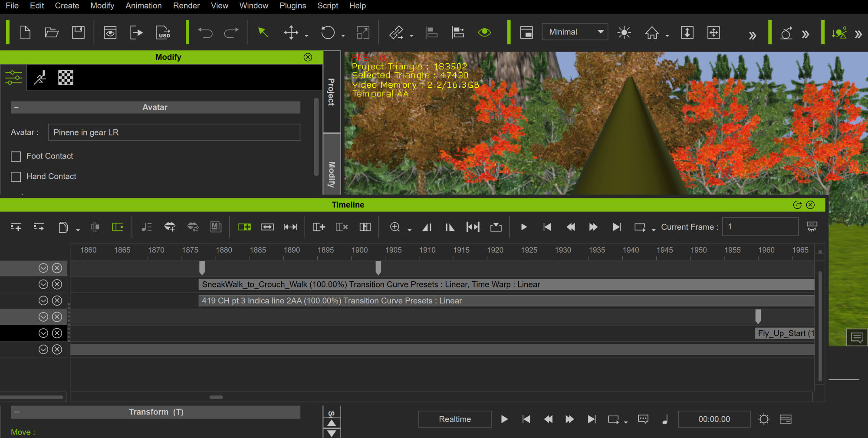
Task: Click the sun lighting icon in the toolbar
Action: point(624,33)
